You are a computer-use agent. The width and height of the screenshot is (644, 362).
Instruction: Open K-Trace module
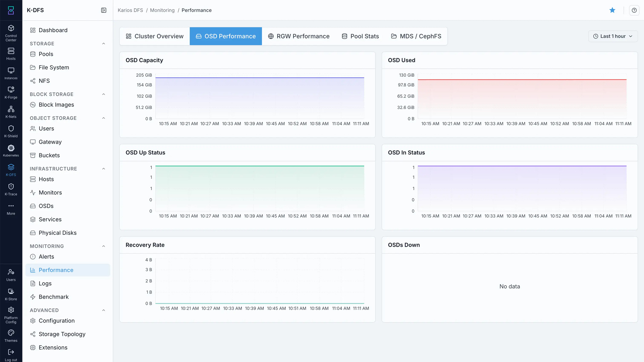point(11,189)
